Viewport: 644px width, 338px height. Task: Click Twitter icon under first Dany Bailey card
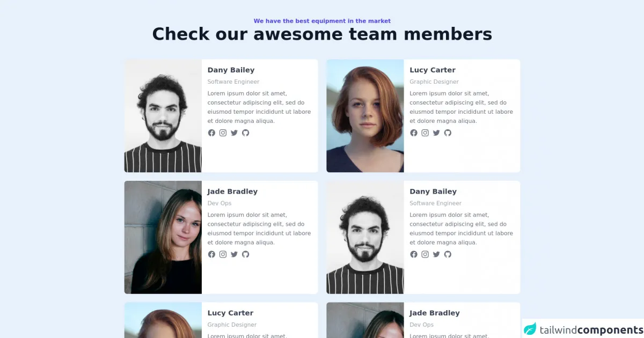234,133
